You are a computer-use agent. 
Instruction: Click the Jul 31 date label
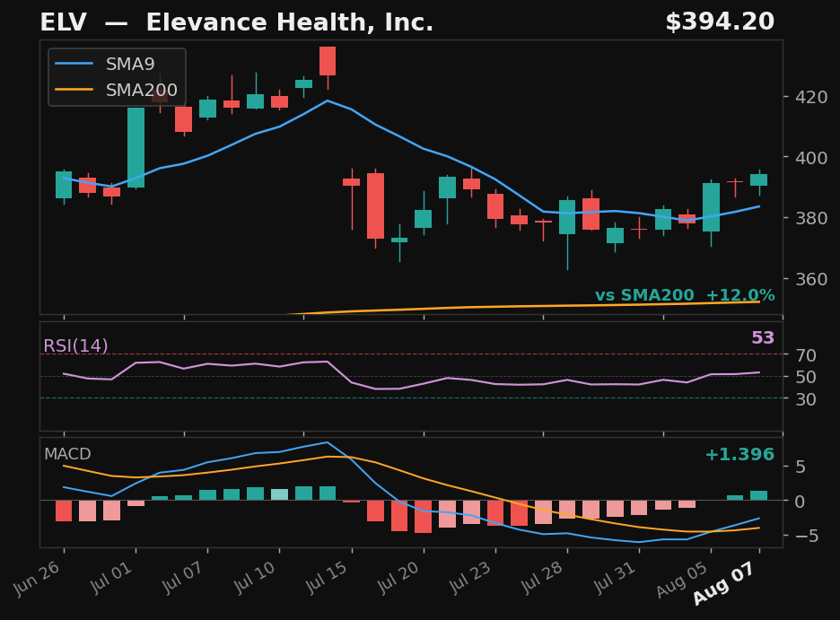pyautogui.click(x=614, y=577)
